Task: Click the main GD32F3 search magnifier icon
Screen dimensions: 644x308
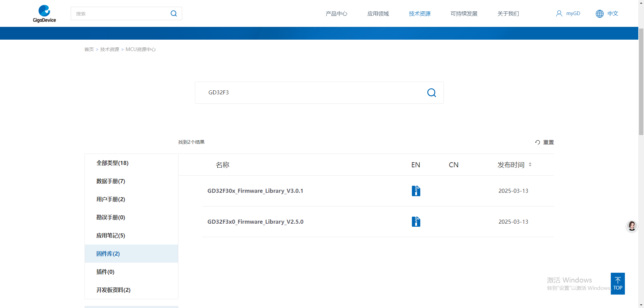Action: pos(432,93)
